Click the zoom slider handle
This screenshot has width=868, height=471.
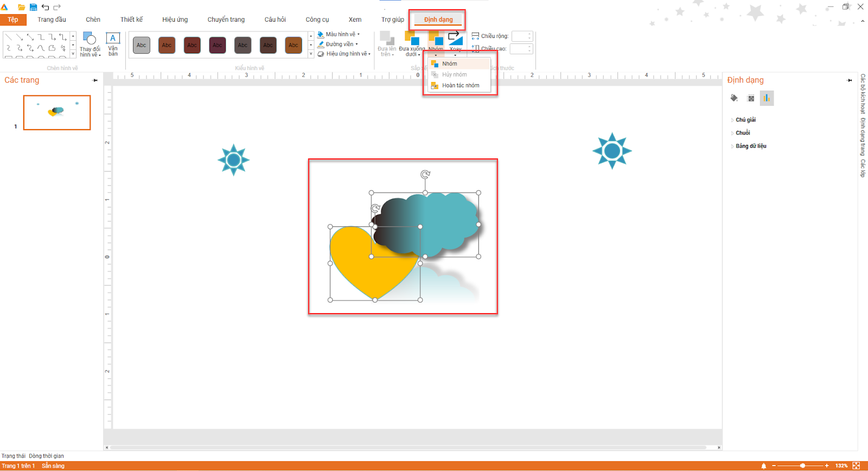(x=802, y=466)
